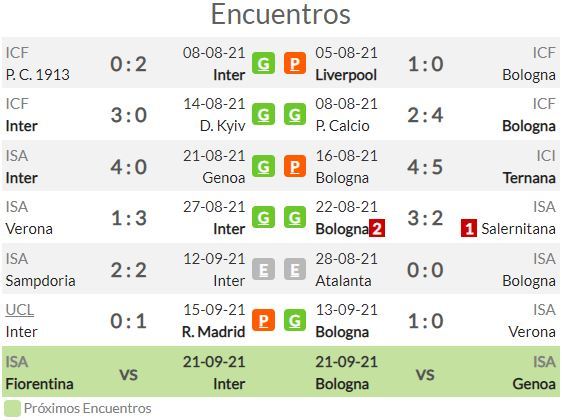Click the Liverpool team name
The image size is (562, 420).
click(346, 75)
